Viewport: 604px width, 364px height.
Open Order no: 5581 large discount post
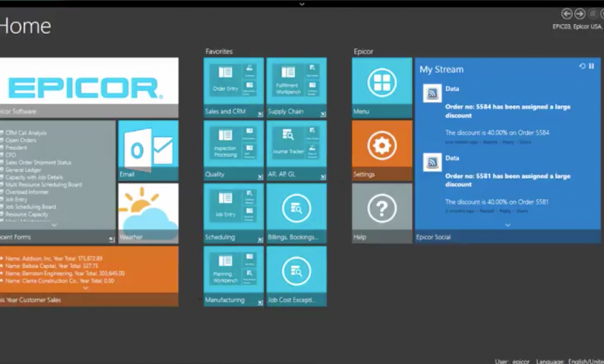pyautogui.click(x=508, y=180)
